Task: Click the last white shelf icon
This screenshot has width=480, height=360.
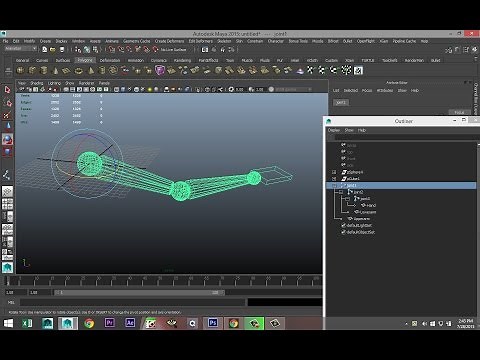Action: coord(358,70)
